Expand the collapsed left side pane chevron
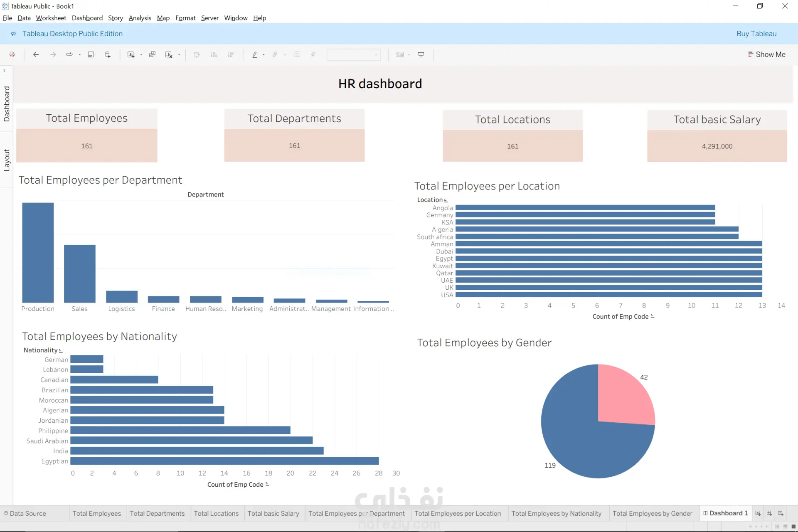798x532 pixels. [x=5, y=71]
